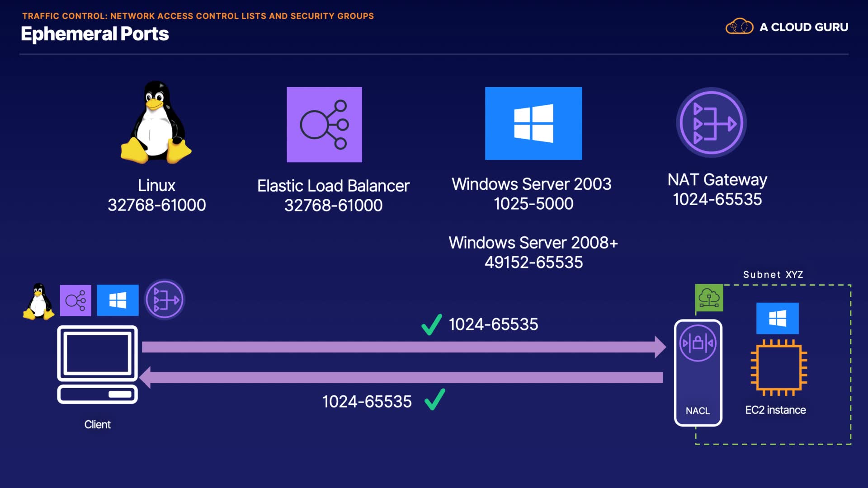The image size is (868, 488).
Task: Click the left-pointing purple arrow toward Client
Action: click(402, 378)
